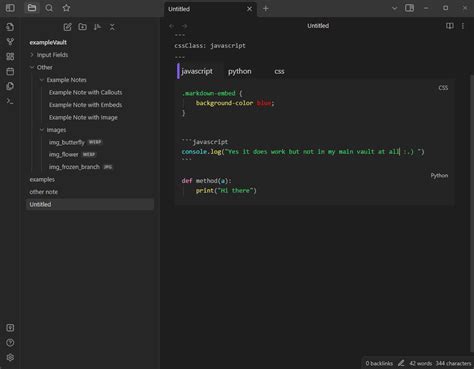Screen dimensions: 474x369
Task: Click the CSS code block language label
Action: pyautogui.click(x=443, y=88)
